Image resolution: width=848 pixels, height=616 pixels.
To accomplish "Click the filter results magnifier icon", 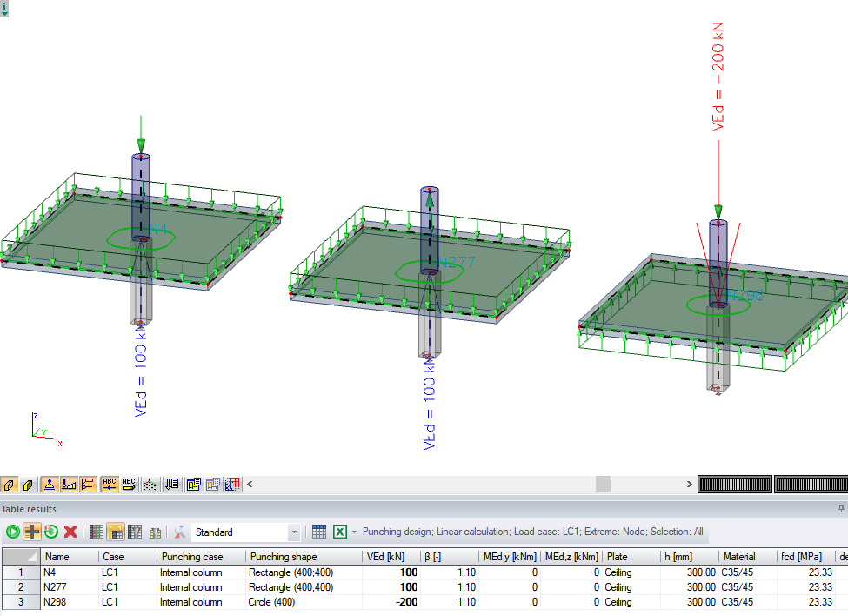I will tap(179, 532).
